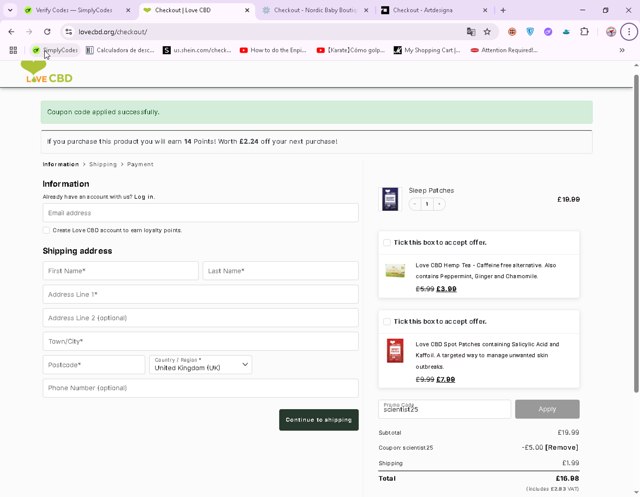Click the Promo Code input field
This screenshot has height=497, width=640.
(444, 409)
